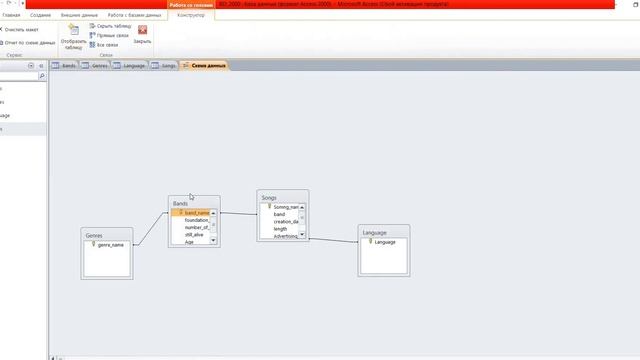Viewport: 640px width, 360px height.
Task: Select the Bands table title bar
Action: (194, 203)
